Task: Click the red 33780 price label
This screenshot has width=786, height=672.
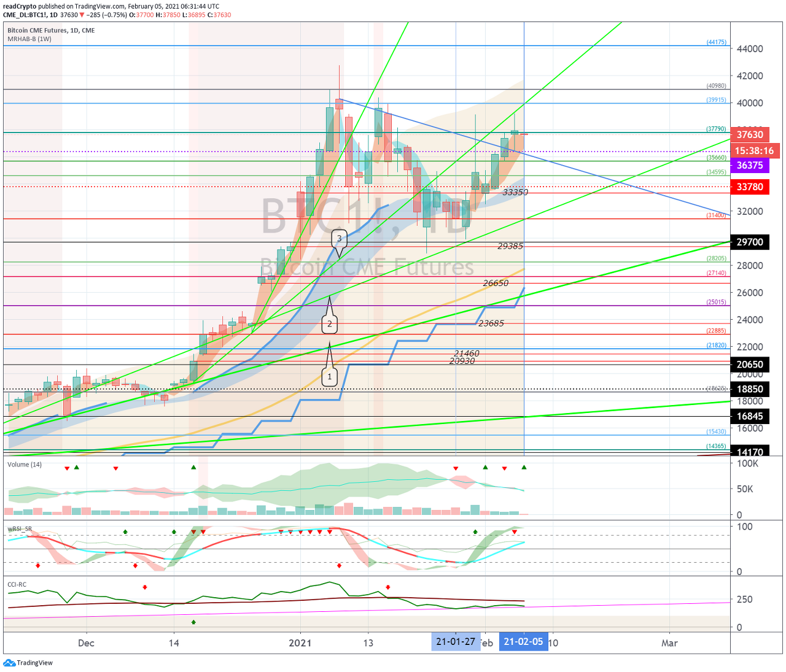Action: 750,187
